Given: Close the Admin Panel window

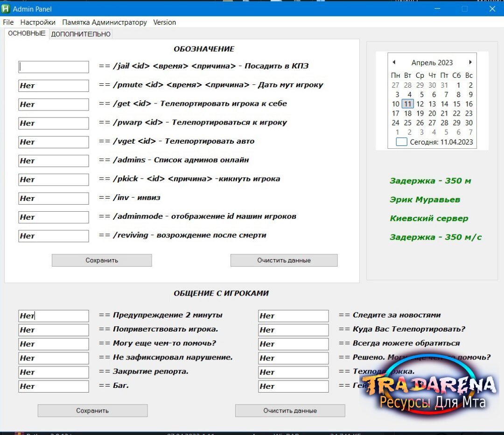Looking at the screenshot, I should [x=492, y=9].
